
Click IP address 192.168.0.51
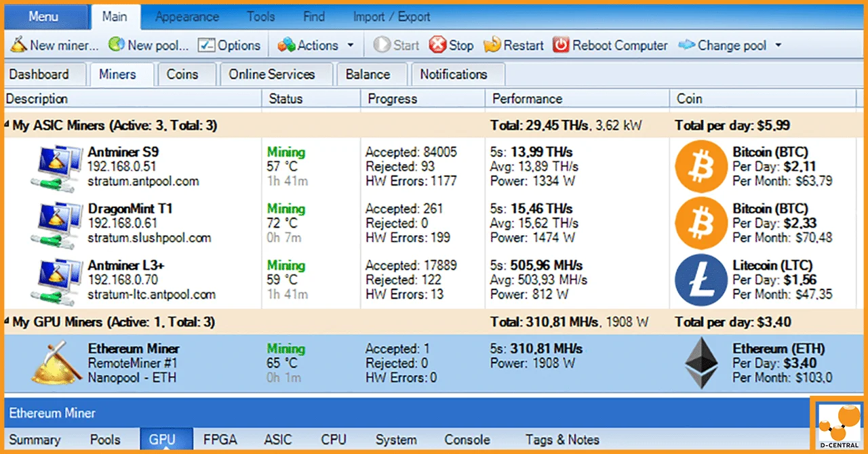tap(122, 167)
